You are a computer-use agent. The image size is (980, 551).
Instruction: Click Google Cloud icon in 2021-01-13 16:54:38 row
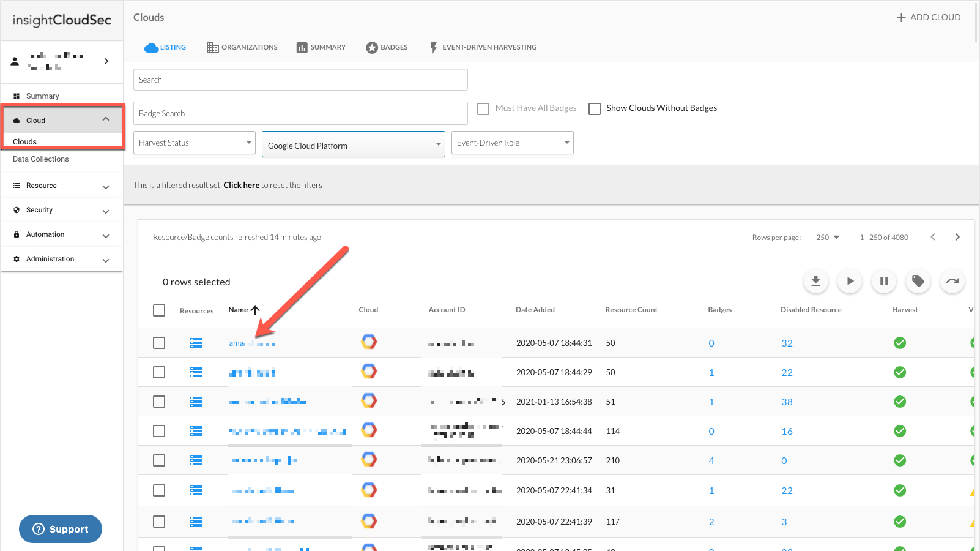(369, 400)
